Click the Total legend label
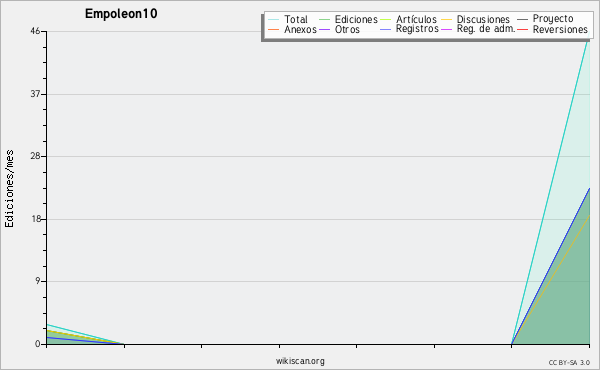The height and width of the screenshot is (370, 600). tap(296, 19)
